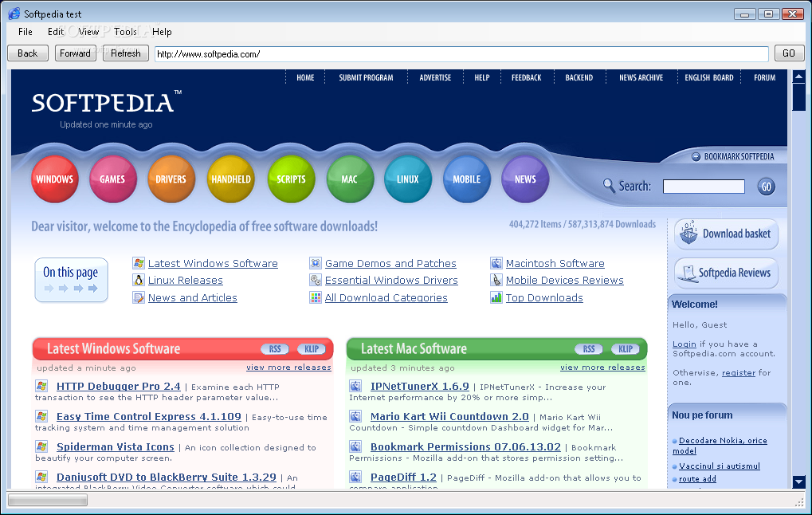Open the green Mac category ball
The image size is (812, 515).
coord(350,179)
